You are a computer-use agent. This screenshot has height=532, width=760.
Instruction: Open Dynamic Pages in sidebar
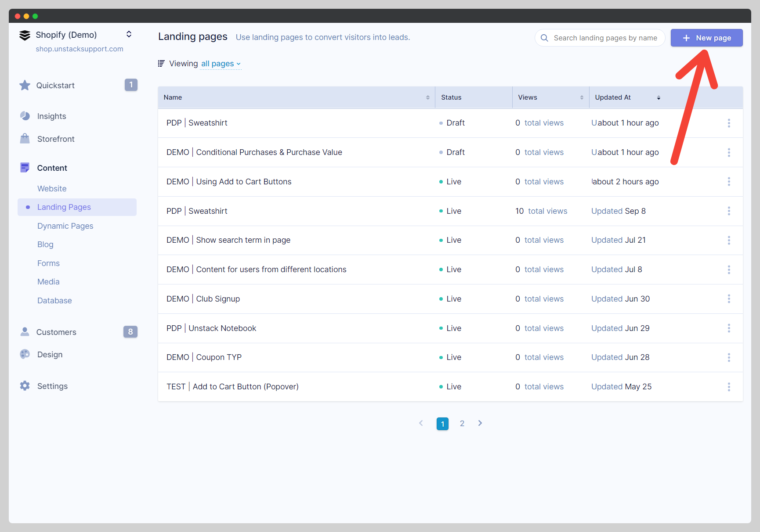point(65,226)
